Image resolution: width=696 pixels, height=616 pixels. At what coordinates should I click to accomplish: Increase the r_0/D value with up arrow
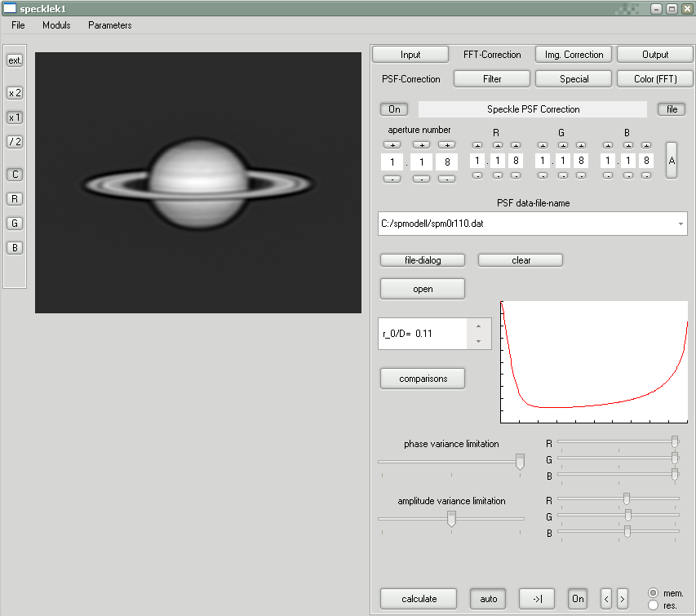click(478, 326)
